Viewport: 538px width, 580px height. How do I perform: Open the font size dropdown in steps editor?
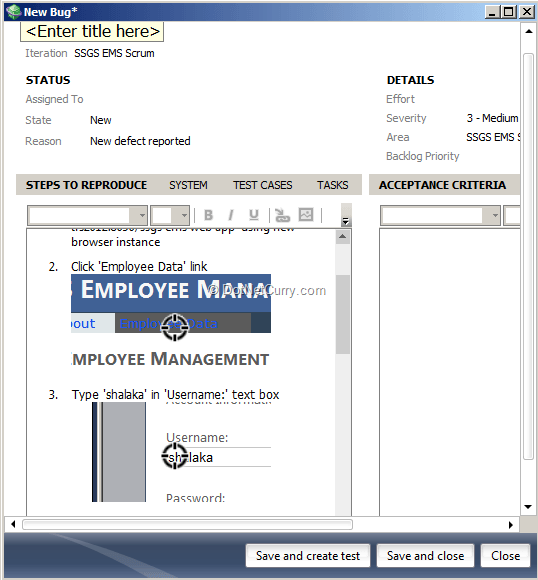[x=184, y=215]
